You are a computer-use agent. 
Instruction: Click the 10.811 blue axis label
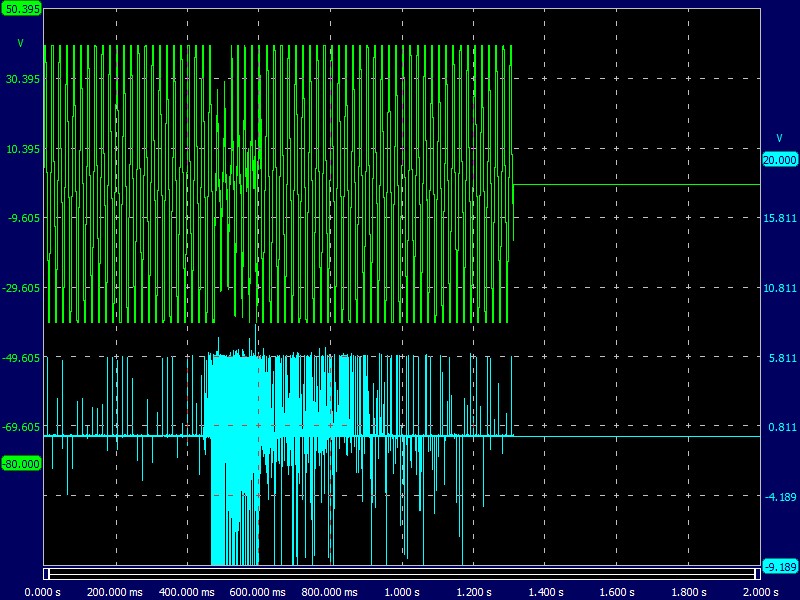pos(780,288)
